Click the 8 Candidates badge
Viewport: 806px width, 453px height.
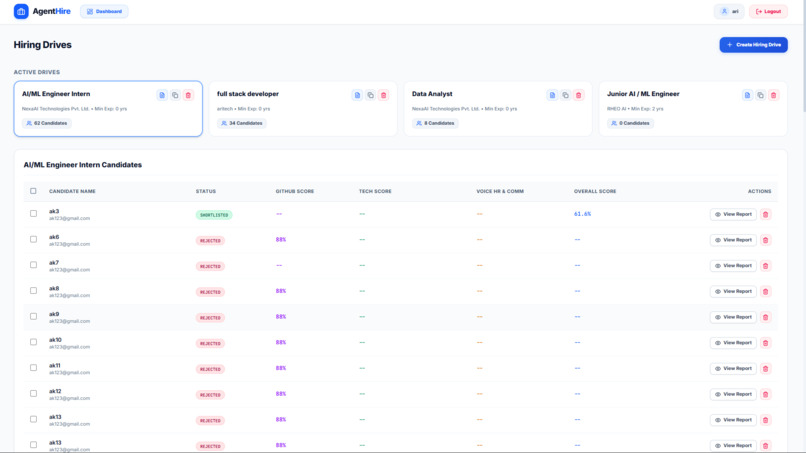click(x=435, y=123)
